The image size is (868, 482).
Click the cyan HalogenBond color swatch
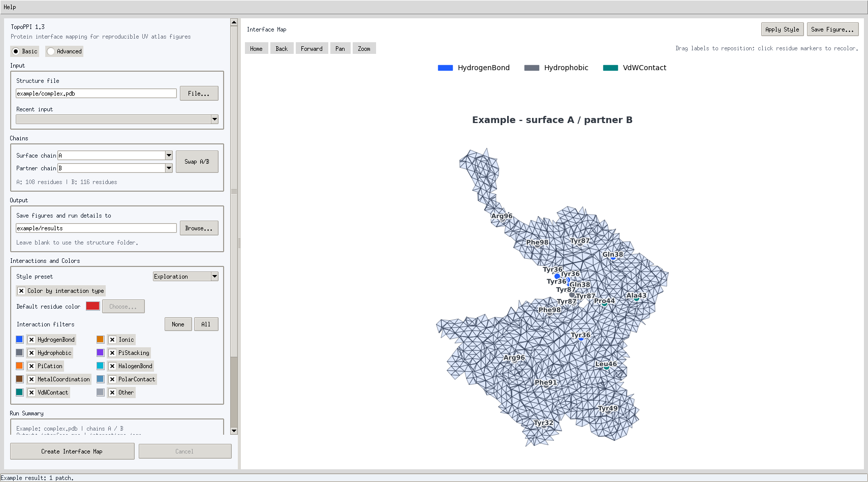click(100, 366)
